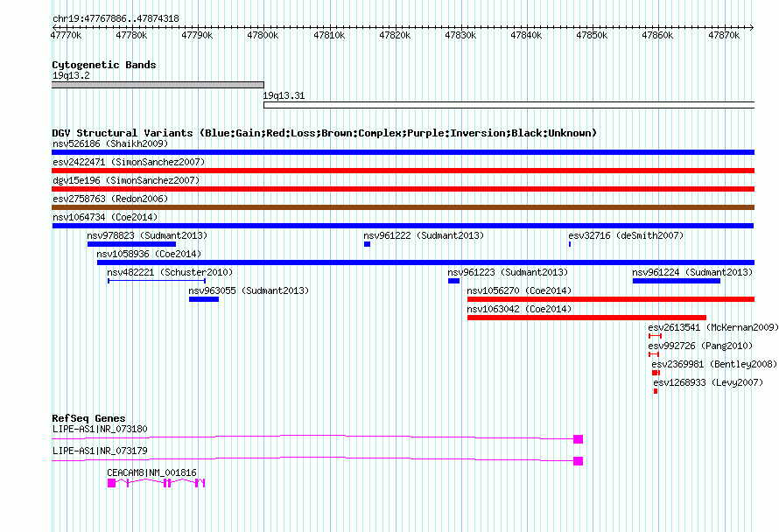Select the LIPE-AS1 NR_073179 terminal exon box

pyautogui.click(x=579, y=461)
